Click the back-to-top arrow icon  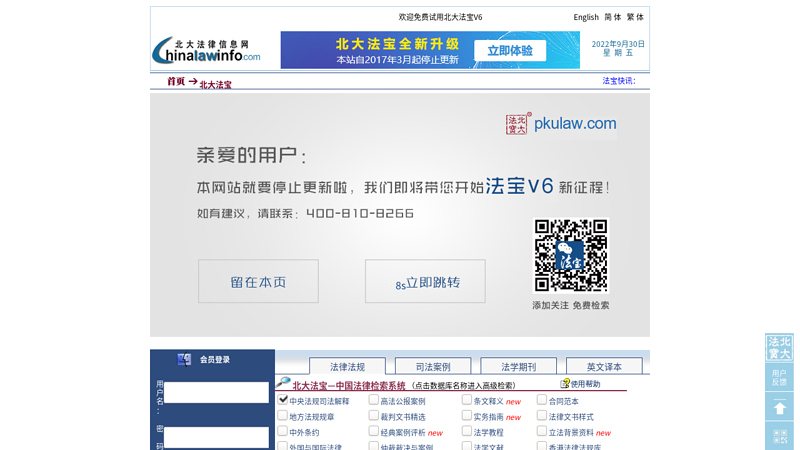tap(779, 407)
